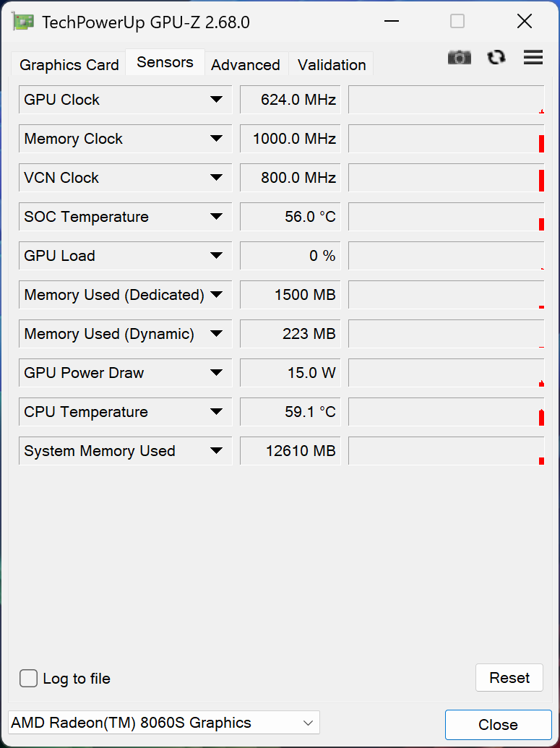Click the refresh sensors icon
Image resolution: width=560 pixels, height=748 pixels.
pyautogui.click(x=496, y=58)
